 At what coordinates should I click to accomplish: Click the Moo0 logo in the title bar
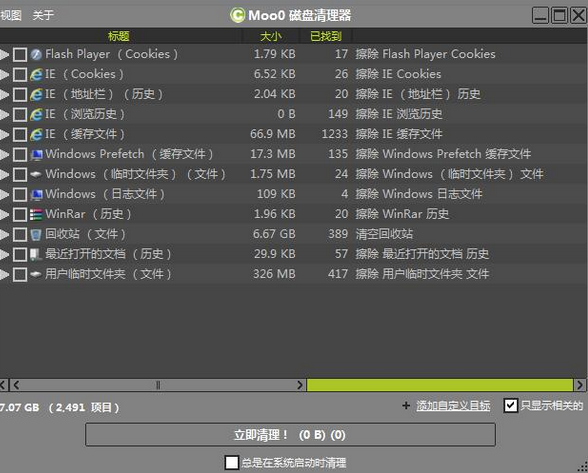(237, 15)
